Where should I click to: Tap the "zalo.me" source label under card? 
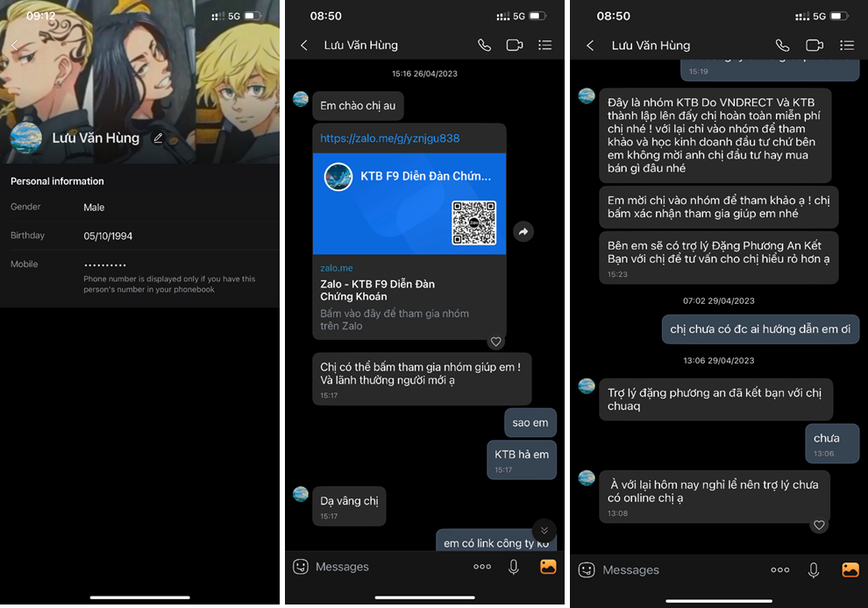click(x=337, y=268)
